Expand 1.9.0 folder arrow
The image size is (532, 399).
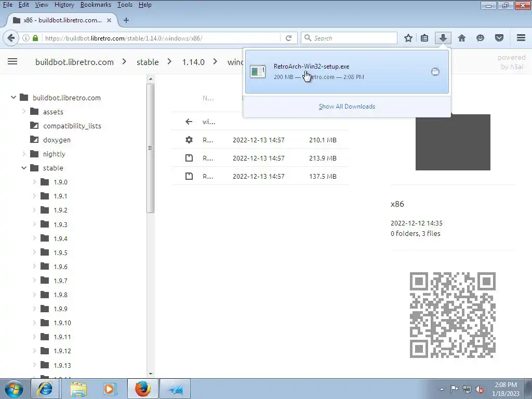point(34,182)
